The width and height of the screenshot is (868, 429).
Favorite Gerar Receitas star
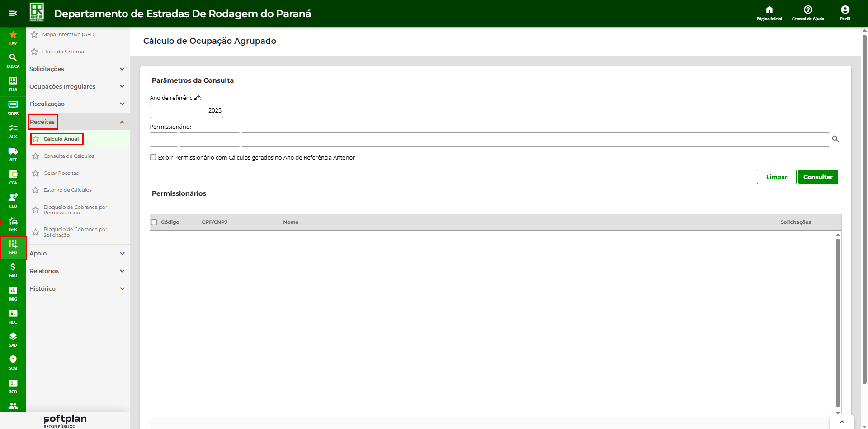[x=36, y=173]
